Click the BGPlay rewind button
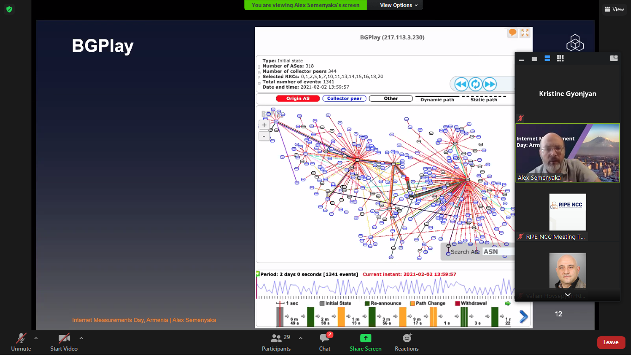631x364 pixels. pos(461,84)
